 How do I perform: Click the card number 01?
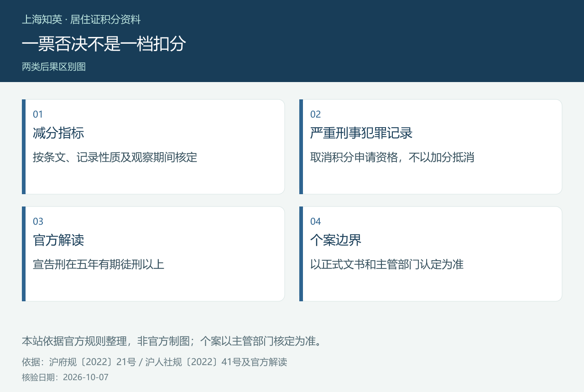38,114
